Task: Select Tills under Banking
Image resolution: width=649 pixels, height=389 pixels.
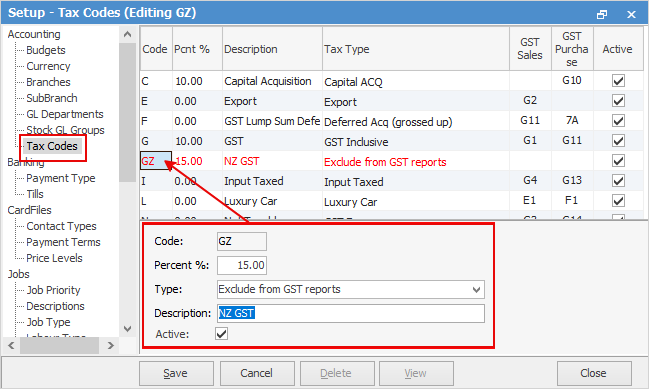Action: coord(35,194)
